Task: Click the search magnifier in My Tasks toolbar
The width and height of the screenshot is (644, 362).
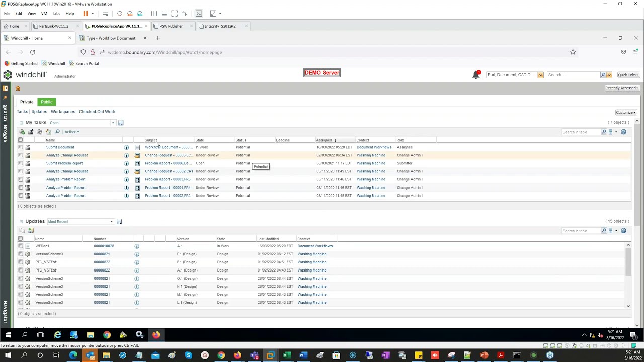Action: pyautogui.click(x=57, y=132)
